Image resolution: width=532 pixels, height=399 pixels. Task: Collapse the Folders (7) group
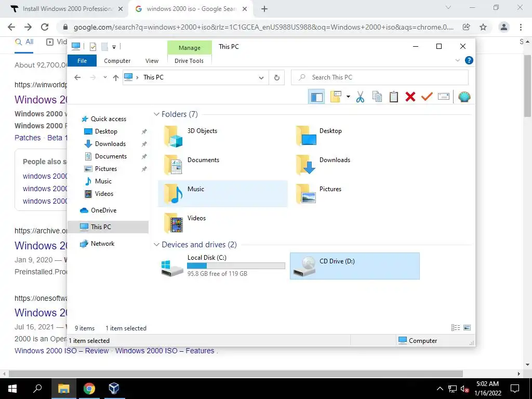click(156, 114)
